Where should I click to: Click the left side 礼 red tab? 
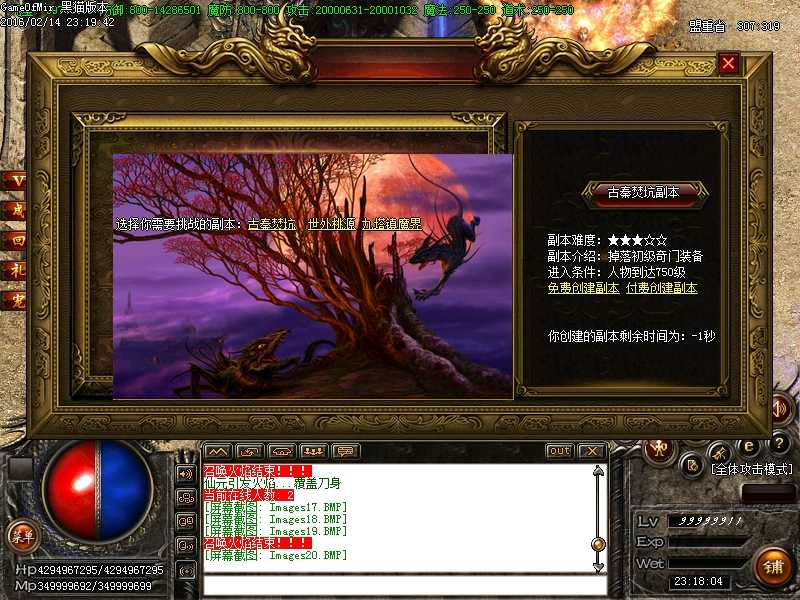14,270
